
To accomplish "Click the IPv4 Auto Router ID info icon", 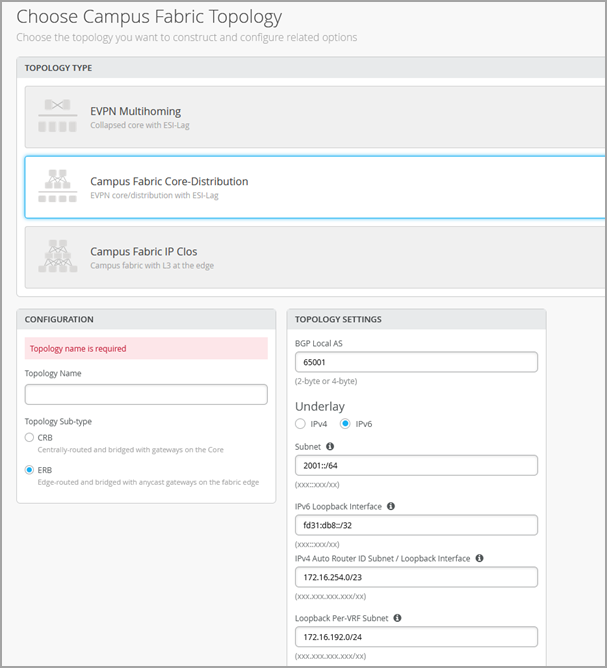I will point(481,558).
